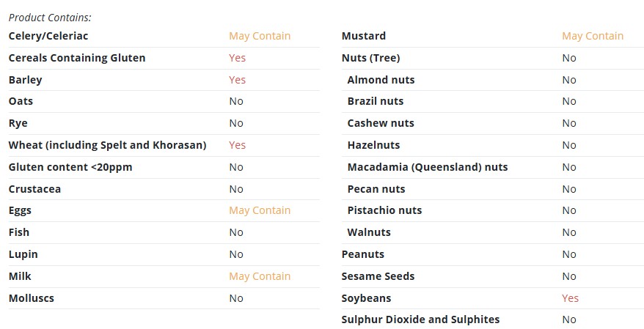The image size is (644, 329).
Task: Click the Almond nuts sub-item
Action: pyautogui.click(x=381, y=80)
